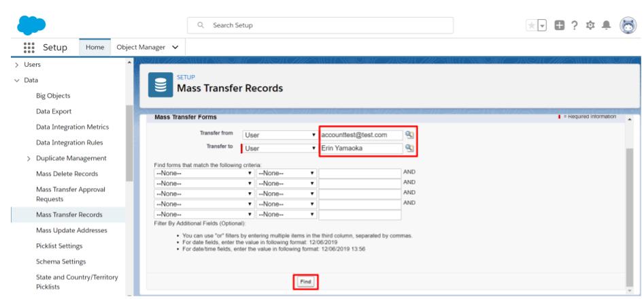This screenshot has width=644, height=299.
Task: Focus the Search Setup box
Action: (320, 25)
